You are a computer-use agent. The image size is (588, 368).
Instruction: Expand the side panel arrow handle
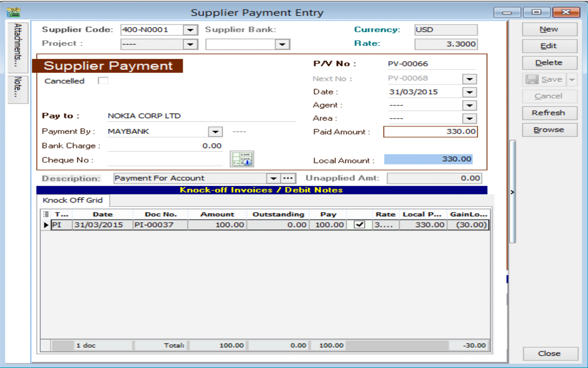pyautogui.click(x=513, y=193)
